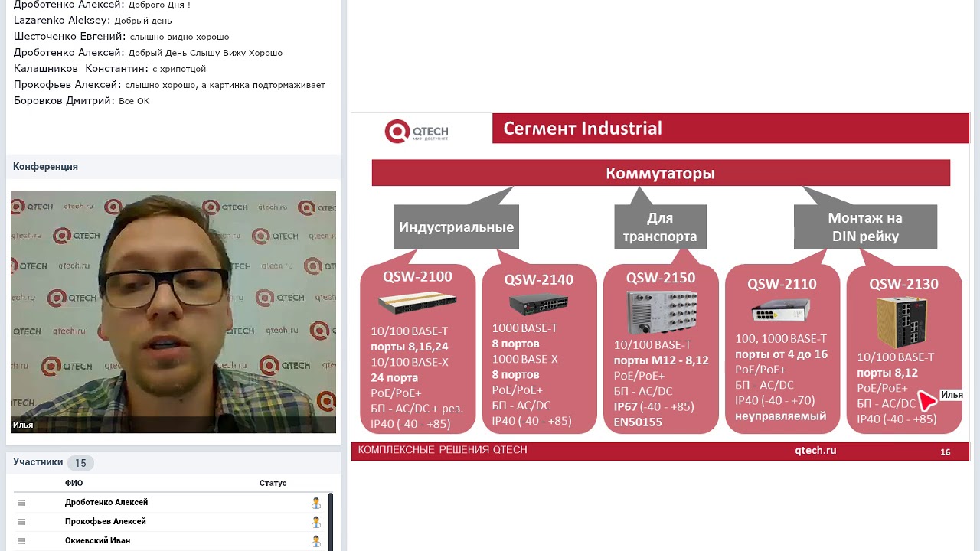Screen dimensions: 980x551
Task: Click 'EN50155' text in QSW-2150 card
Action: tap(638, 422)
